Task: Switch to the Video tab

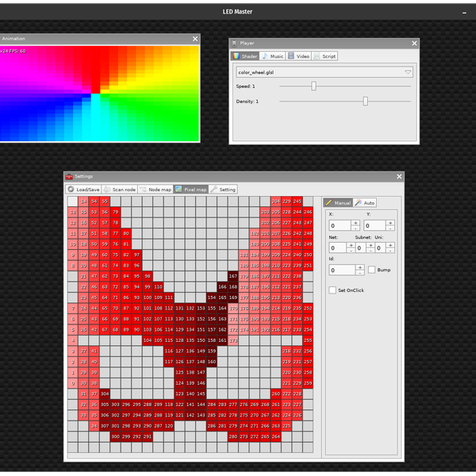Action: point(299,56)
